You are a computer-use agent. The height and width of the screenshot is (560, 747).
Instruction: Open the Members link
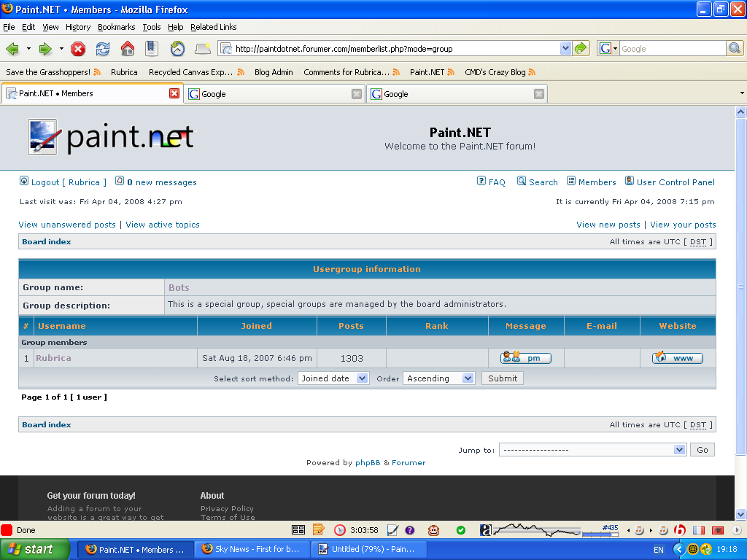(597, 182)
